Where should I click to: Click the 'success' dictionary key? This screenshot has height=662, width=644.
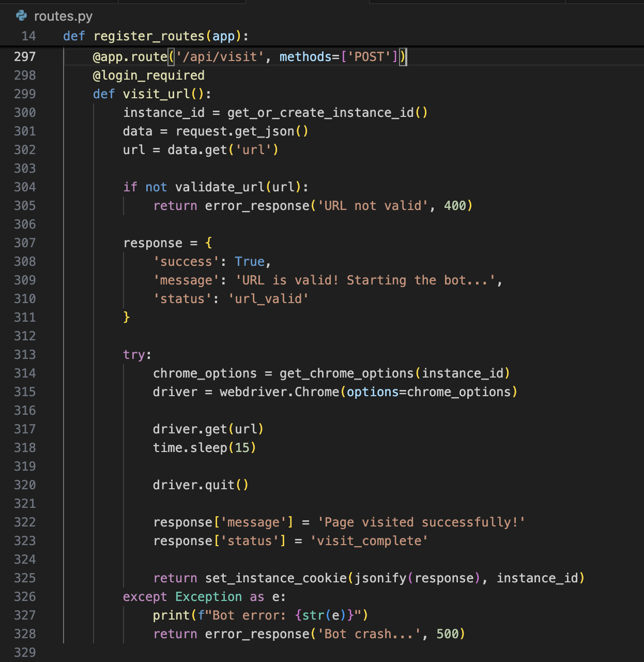[187, 262]
